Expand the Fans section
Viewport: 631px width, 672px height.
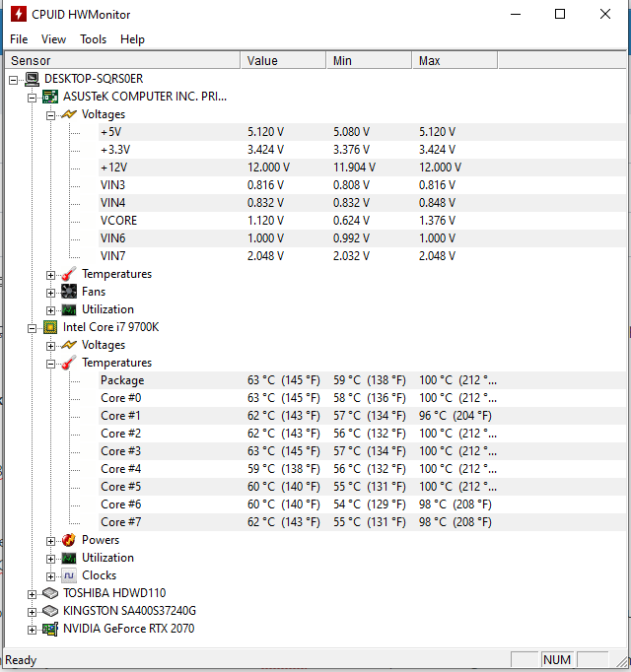50,294
